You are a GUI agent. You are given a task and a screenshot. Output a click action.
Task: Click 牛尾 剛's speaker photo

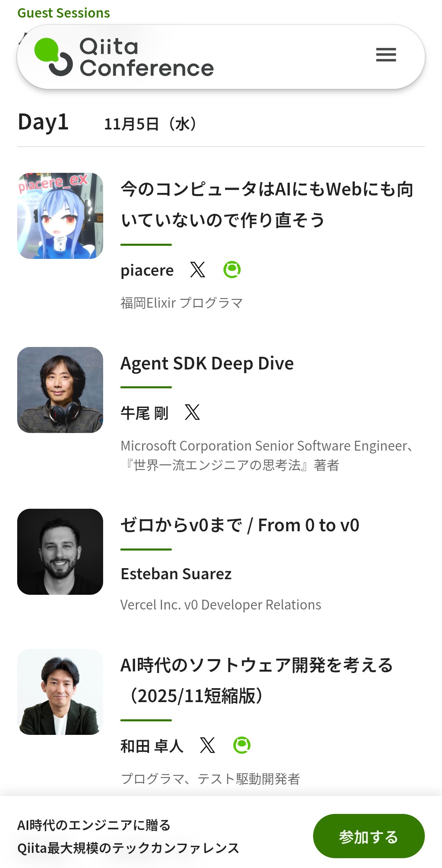click(x=60, y=390)
